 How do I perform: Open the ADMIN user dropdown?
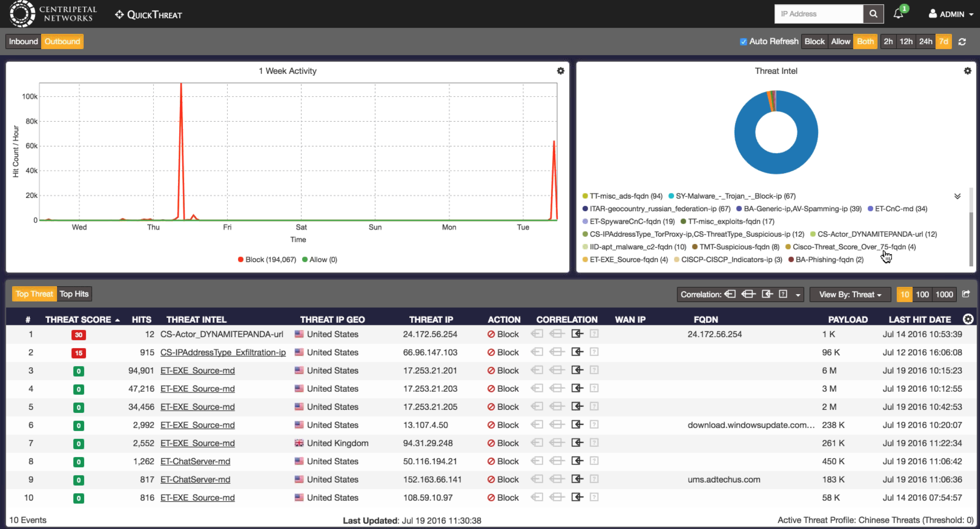tap(951, 14)
